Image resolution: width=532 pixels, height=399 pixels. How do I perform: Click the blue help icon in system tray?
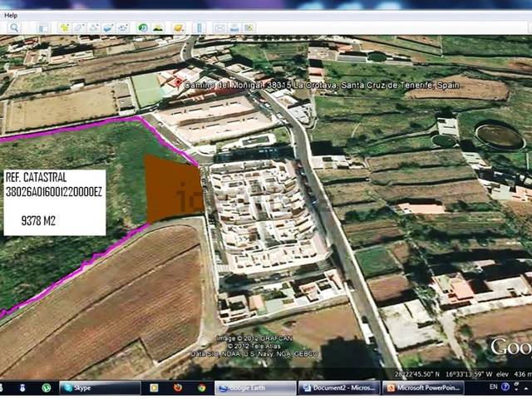tap(505, 387)
